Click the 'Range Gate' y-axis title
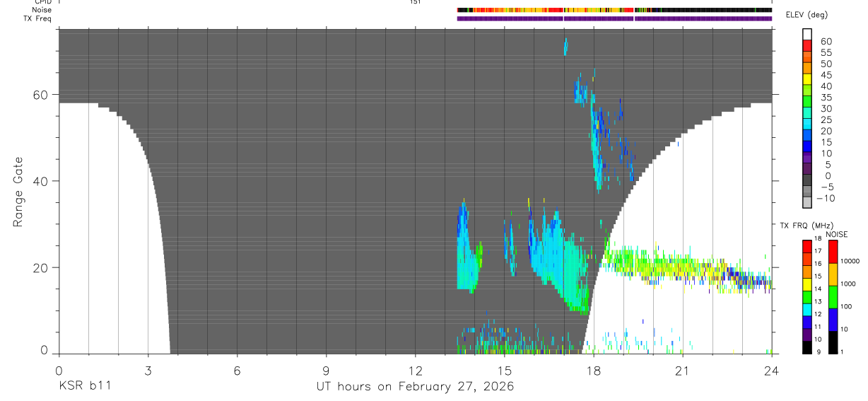The width and height of the screenshot is (868, 401). pos(18,192)
